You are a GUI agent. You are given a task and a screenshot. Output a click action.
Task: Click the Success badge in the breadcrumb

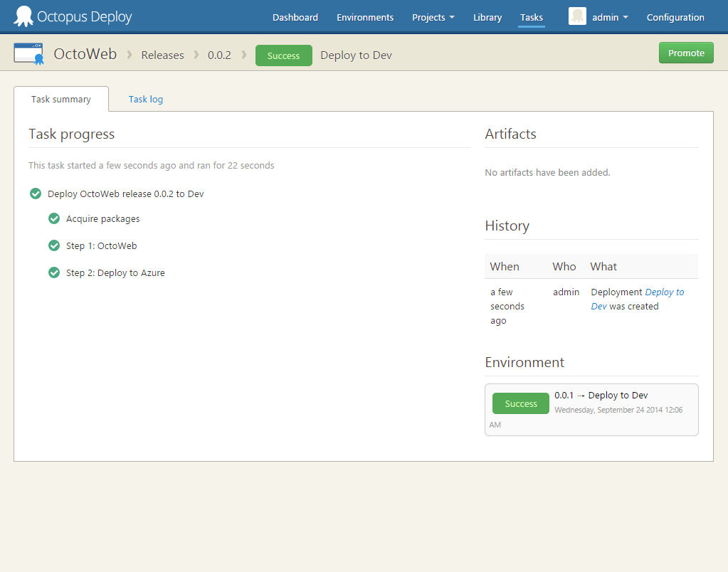click(283, 55)
